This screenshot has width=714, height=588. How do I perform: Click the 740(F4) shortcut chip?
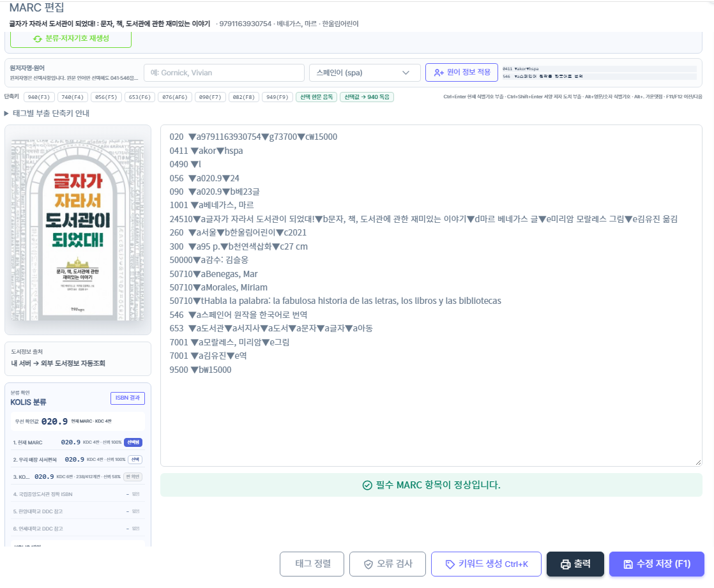(72, 97)
